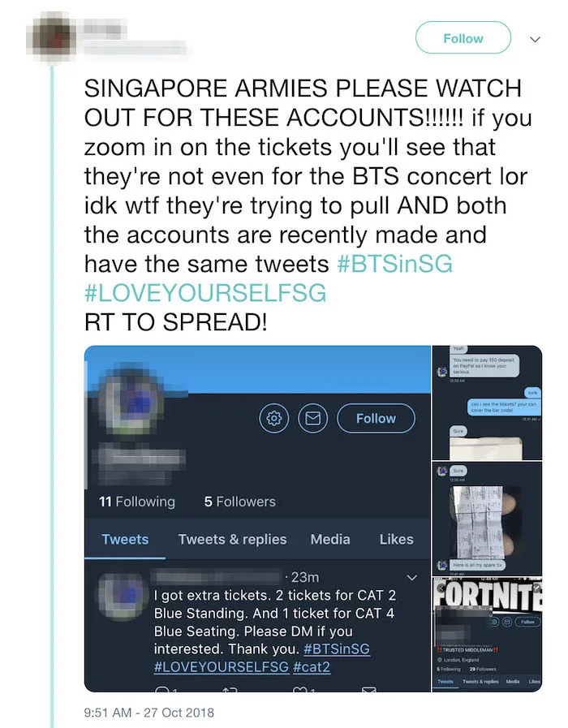Toggle the white Follow button at top
This screenshot has height=728, width=568.
(x=463, y=38)
